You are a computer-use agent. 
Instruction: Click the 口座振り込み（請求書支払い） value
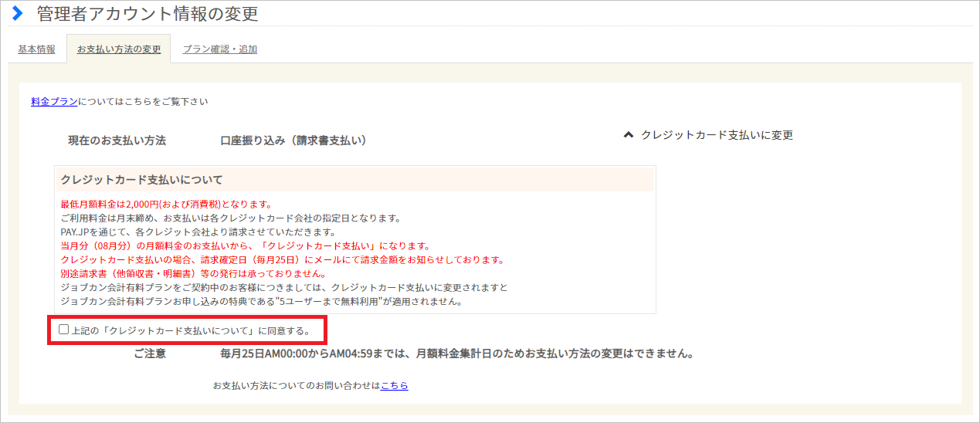click(293, 140)
